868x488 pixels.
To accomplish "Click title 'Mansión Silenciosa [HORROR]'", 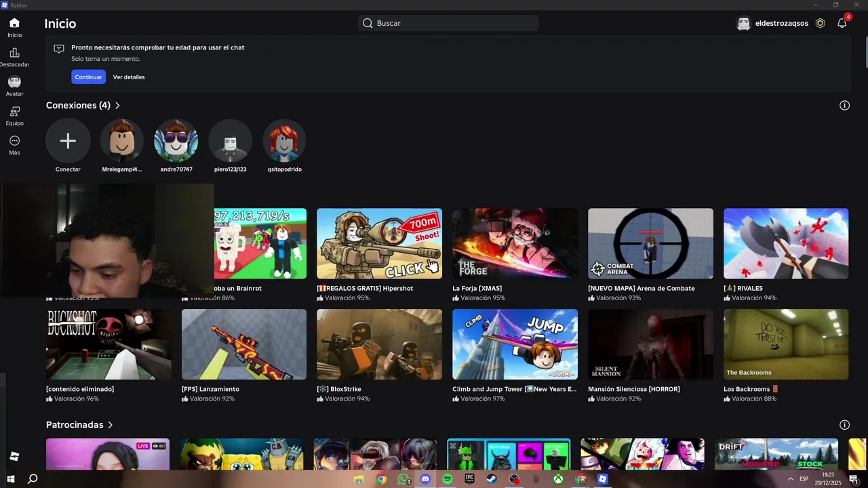I will 633,389.
